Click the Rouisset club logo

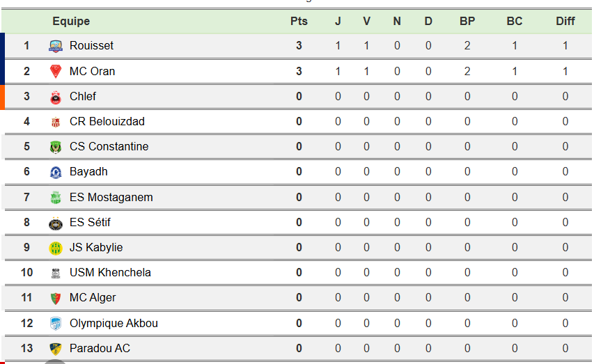[x=56, y=46]
